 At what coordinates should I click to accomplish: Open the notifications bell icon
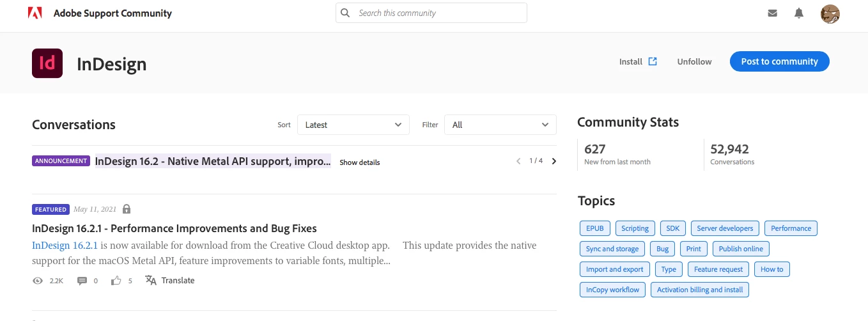point(799,13)
